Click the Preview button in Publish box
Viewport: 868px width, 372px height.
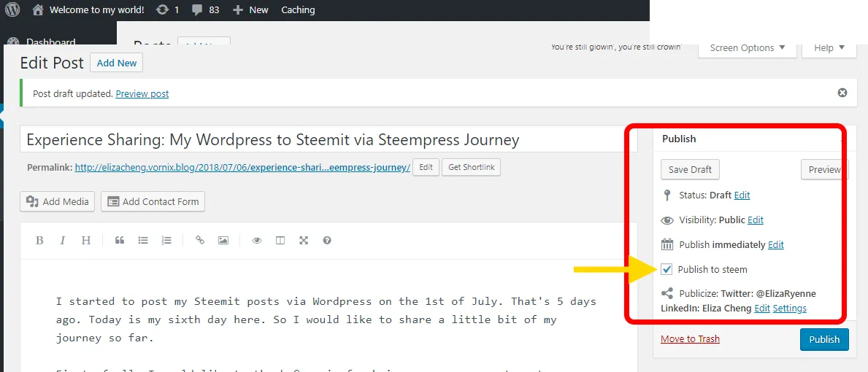[x=824, y=170]
